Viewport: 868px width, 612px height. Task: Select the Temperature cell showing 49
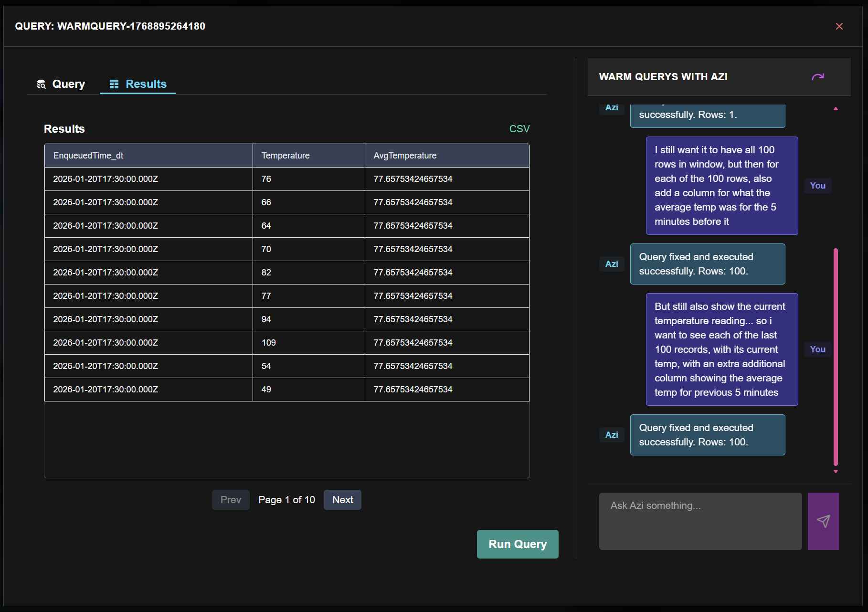pyautogui.click(x=309, y=390)
